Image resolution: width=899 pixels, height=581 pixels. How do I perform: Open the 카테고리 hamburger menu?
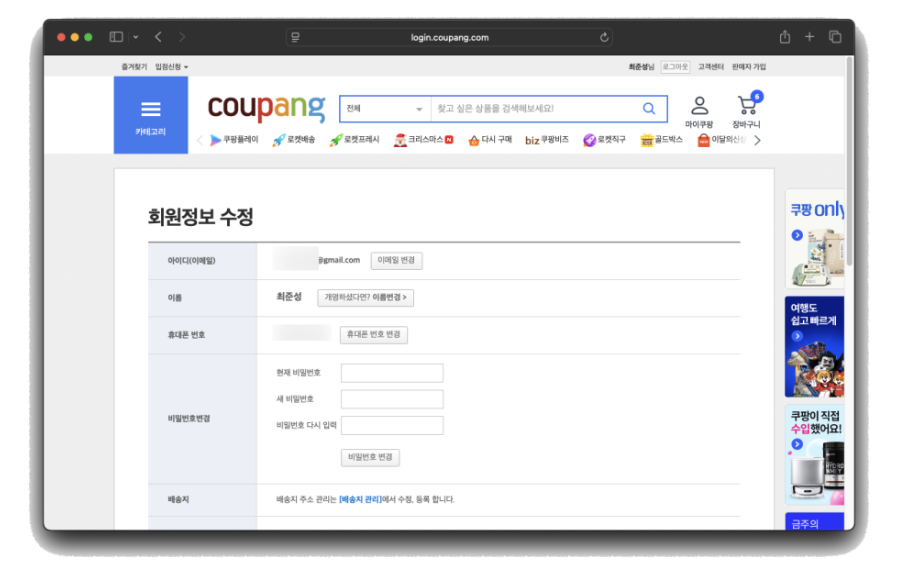[x=150, y=114]
